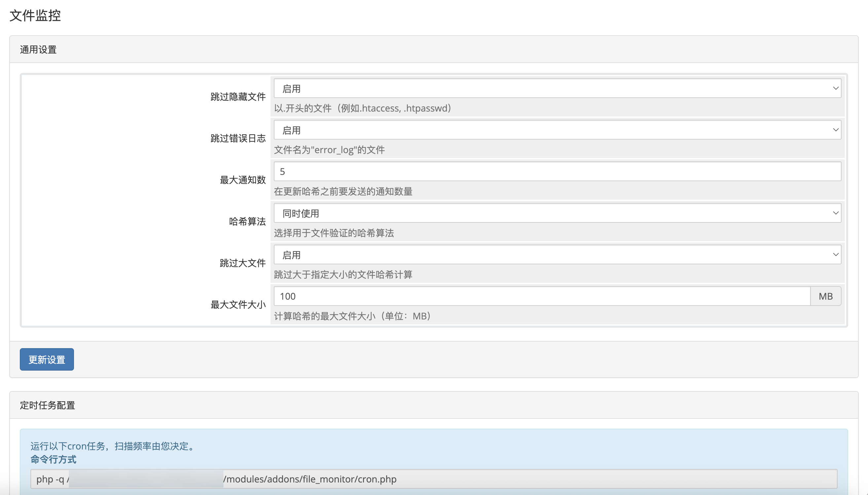This screenshot has height=495, width=868.
Task: Click the error_log description text
Action: coord(329,149)
